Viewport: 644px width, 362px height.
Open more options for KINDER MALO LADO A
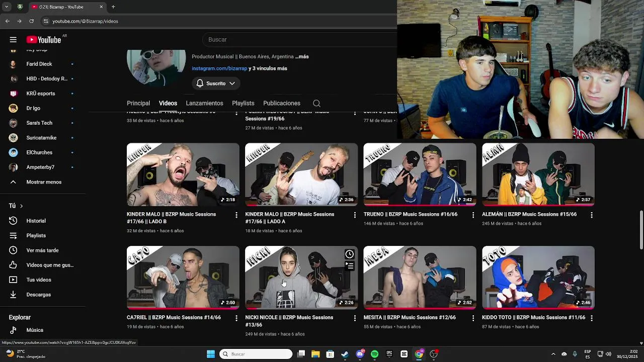point(355,215)
